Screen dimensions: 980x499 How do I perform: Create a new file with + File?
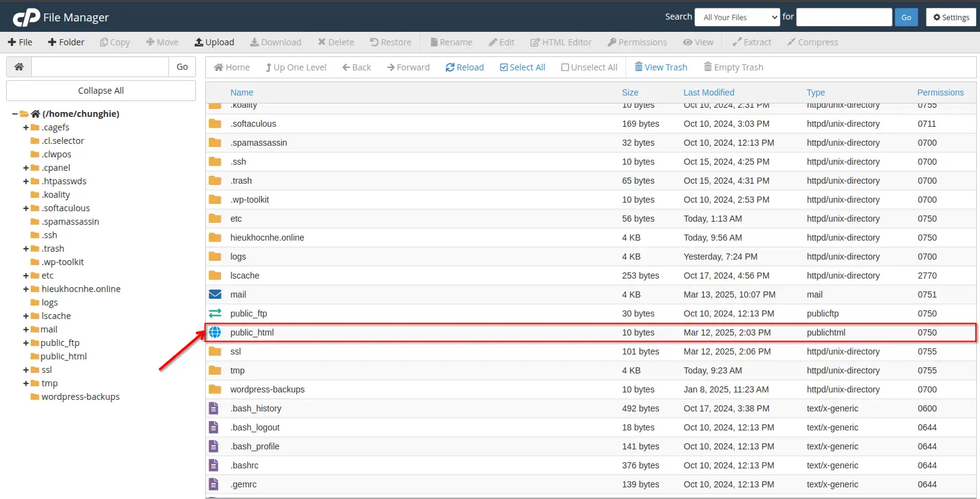[x=20, y=42]
